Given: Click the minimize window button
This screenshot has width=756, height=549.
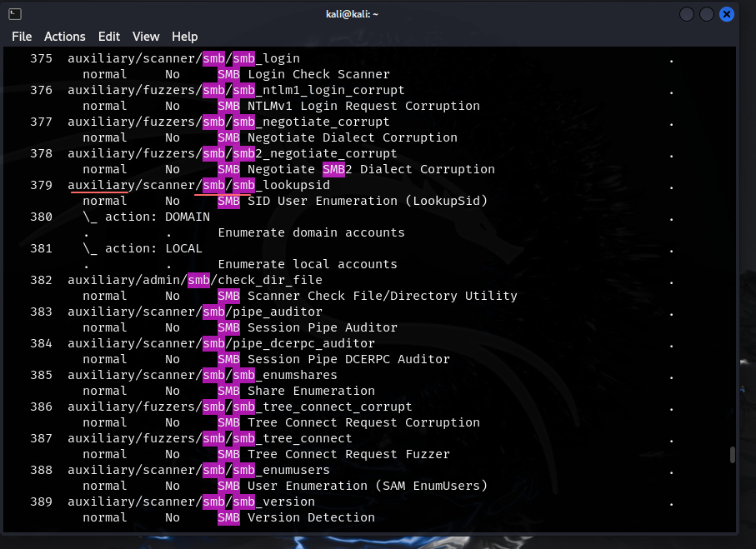Looking at the screenshot, I should pyautogui.click(x=687, y=14).
